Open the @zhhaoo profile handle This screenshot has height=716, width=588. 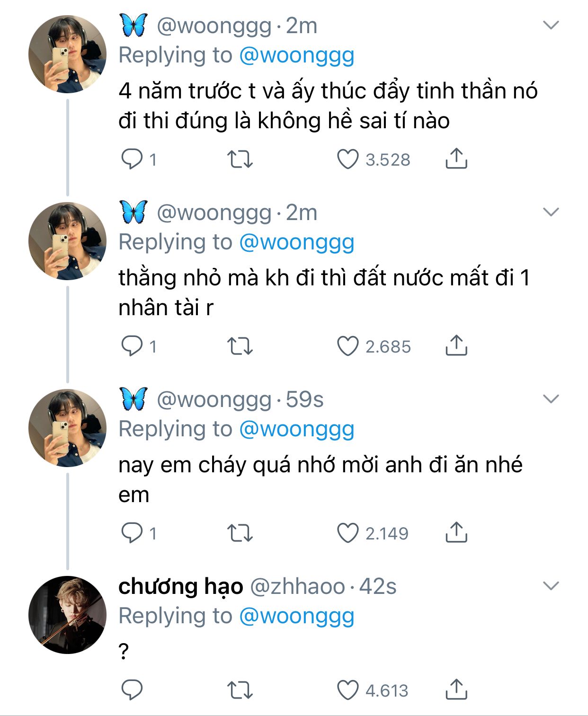(297, 586)
